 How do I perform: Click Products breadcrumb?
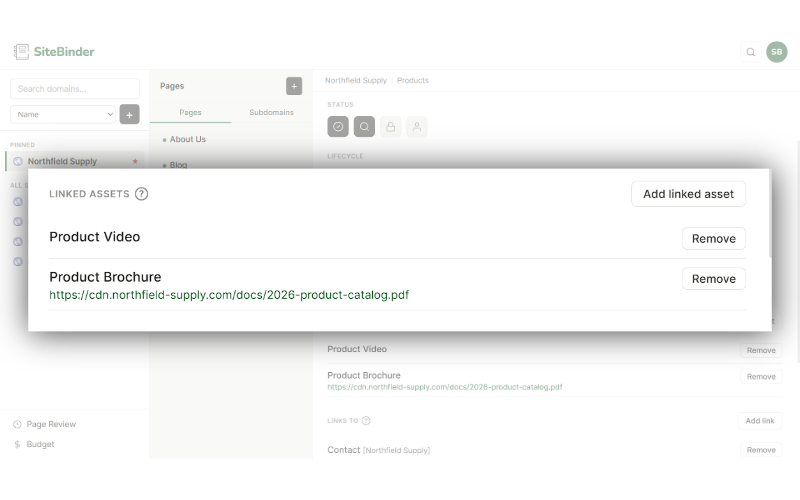coord(413,81)
